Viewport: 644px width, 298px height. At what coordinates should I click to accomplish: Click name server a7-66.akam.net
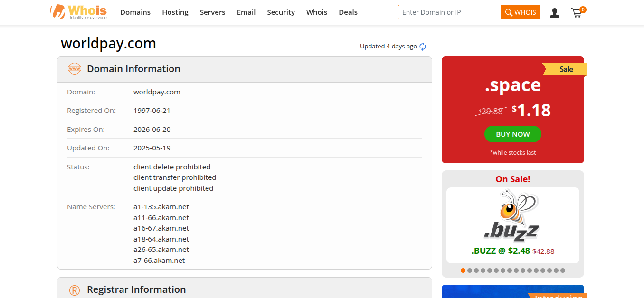159,261
